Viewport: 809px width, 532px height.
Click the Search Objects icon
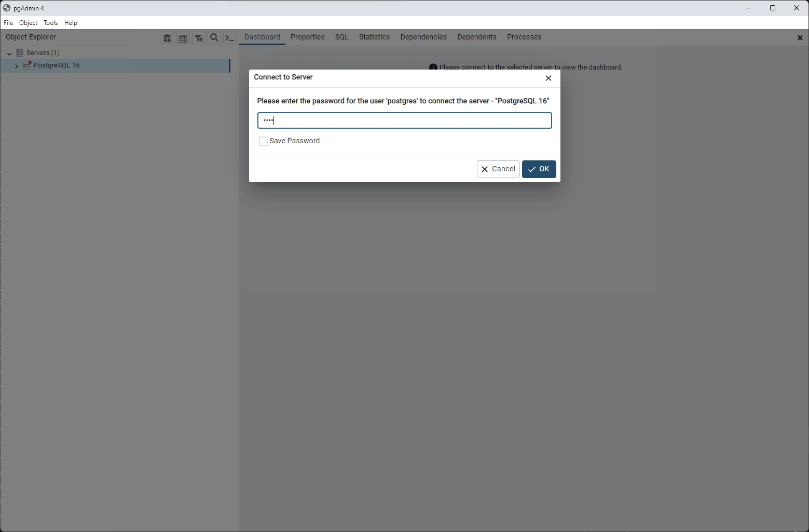pos(214,37)
